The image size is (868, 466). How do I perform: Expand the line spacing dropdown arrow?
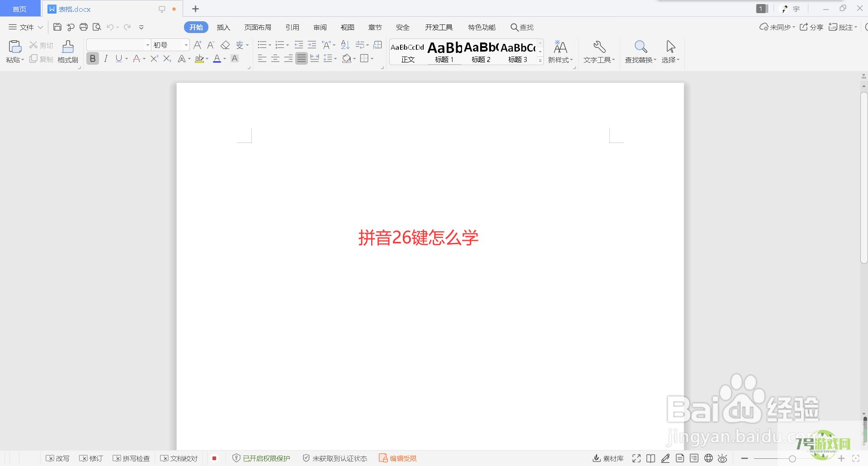coord(335,58)
